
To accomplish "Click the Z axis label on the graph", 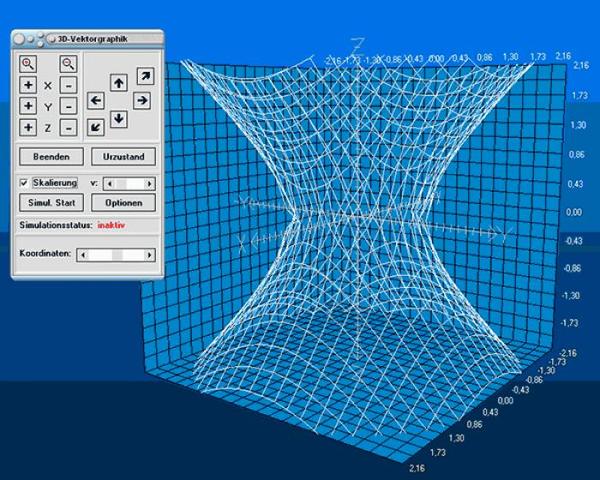I will (358, 46).
